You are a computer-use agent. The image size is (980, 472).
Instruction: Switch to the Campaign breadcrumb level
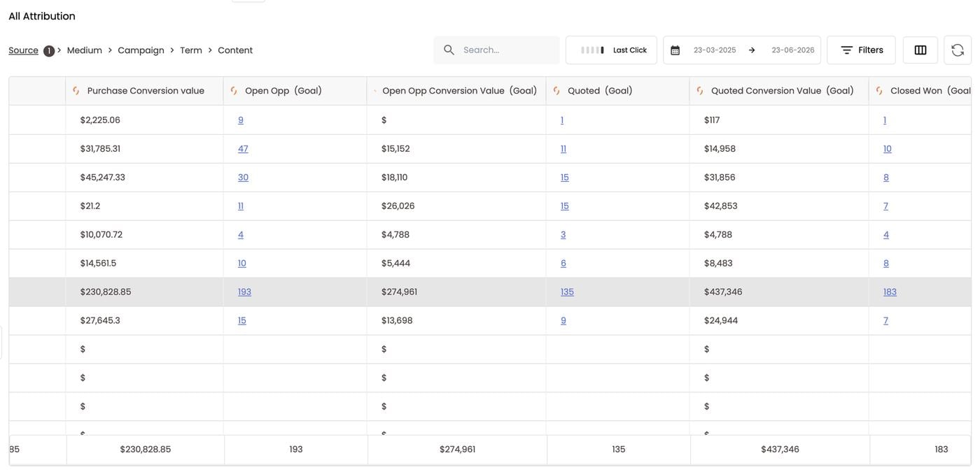click(x=141, y=50)
